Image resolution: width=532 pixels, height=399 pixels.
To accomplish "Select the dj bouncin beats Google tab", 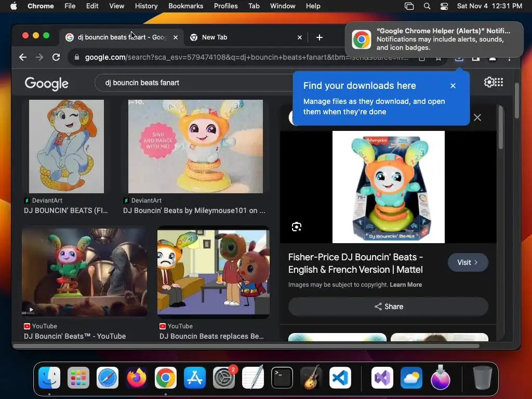I will [121, 37].
